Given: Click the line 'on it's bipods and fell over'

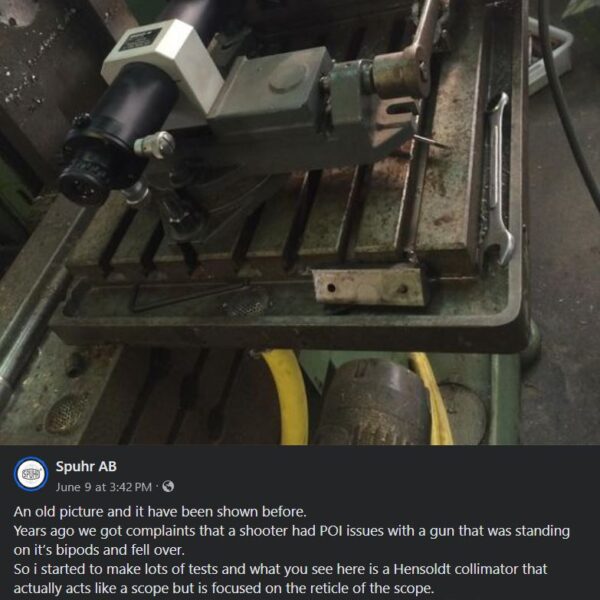Looking at the screenshot, I should coord(99,550).
